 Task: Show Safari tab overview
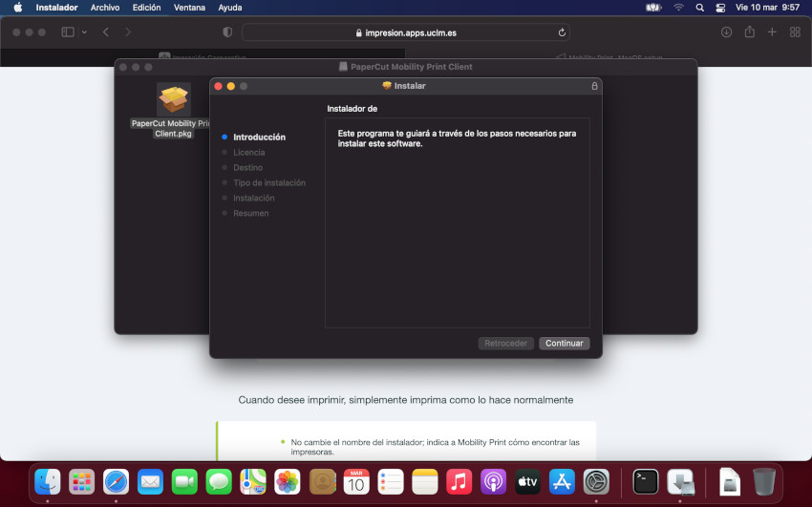click(795, 32)
